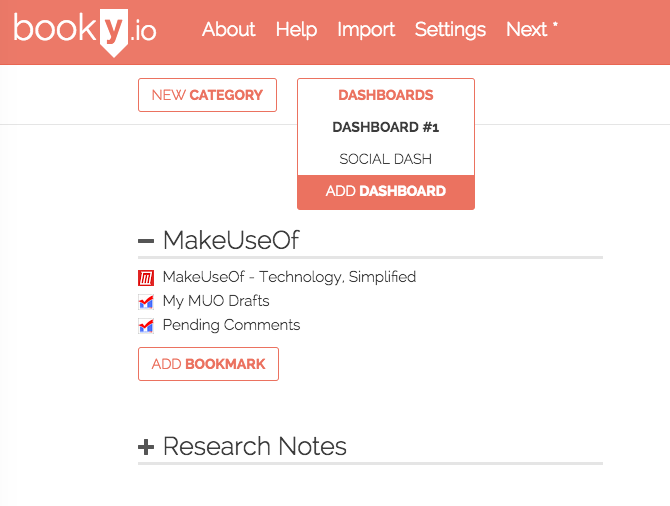The height and width of the screenshot is (506, 670).
Task: Open MakeUseOf - Technology, Simplified bookmark
Action: click(x=289, y=277)
